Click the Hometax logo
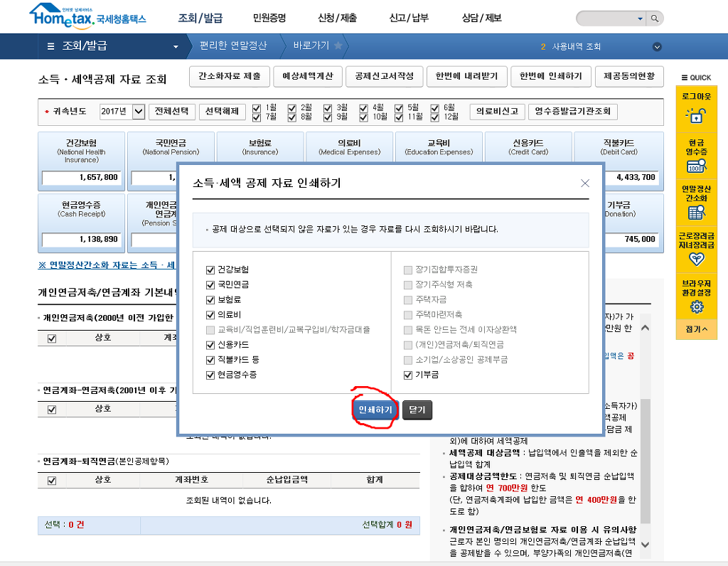This screenshot has height=566, width=728. click(x=87, y=16)
